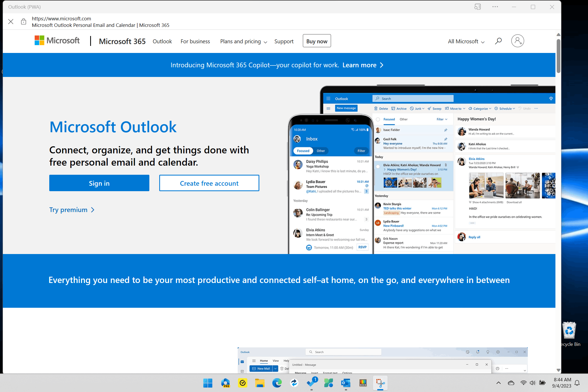Open the Try premium link
The image size is (588, 392).
point(68,209)
